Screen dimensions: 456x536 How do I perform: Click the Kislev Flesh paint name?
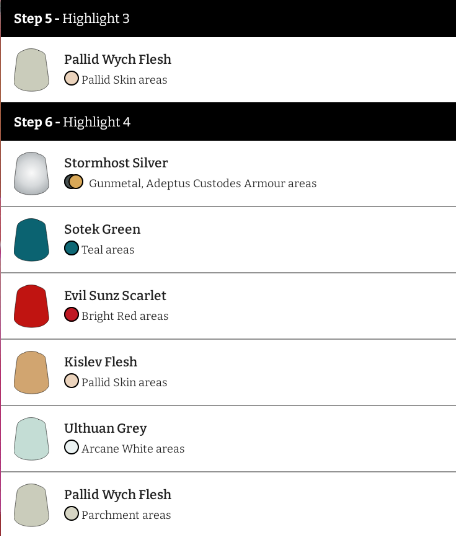pyautogui.click(x=100, y=362)
